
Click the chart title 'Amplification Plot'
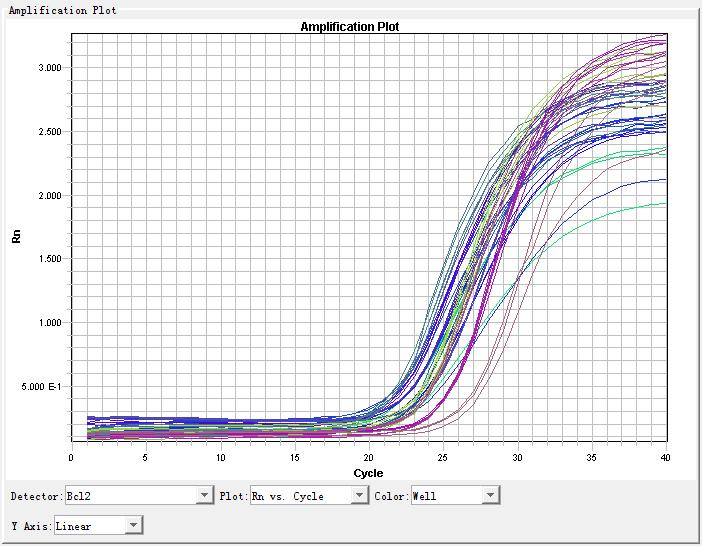[x=350, y=27]
